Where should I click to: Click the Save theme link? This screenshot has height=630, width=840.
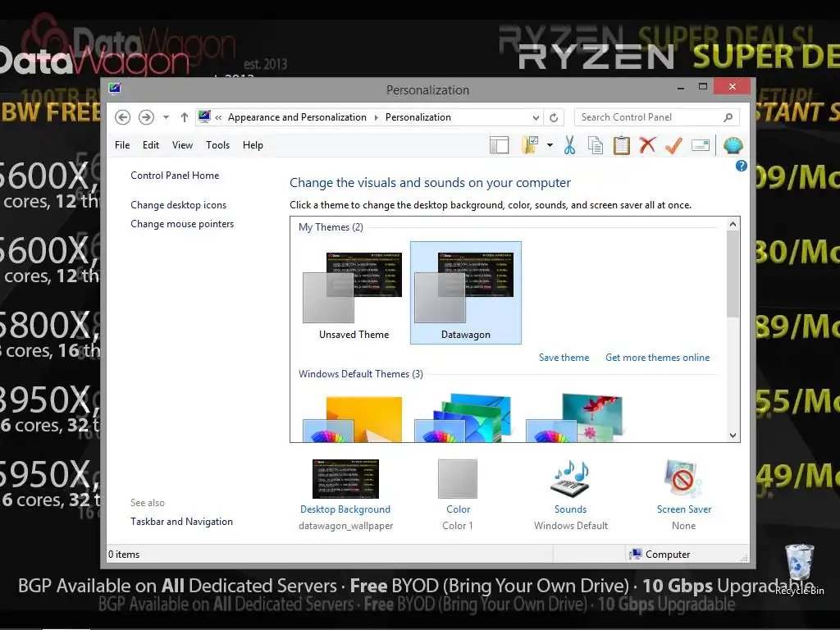tap(564, 358)
